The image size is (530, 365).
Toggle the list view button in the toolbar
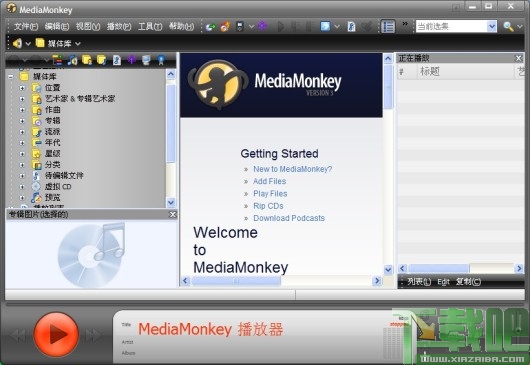388,27
